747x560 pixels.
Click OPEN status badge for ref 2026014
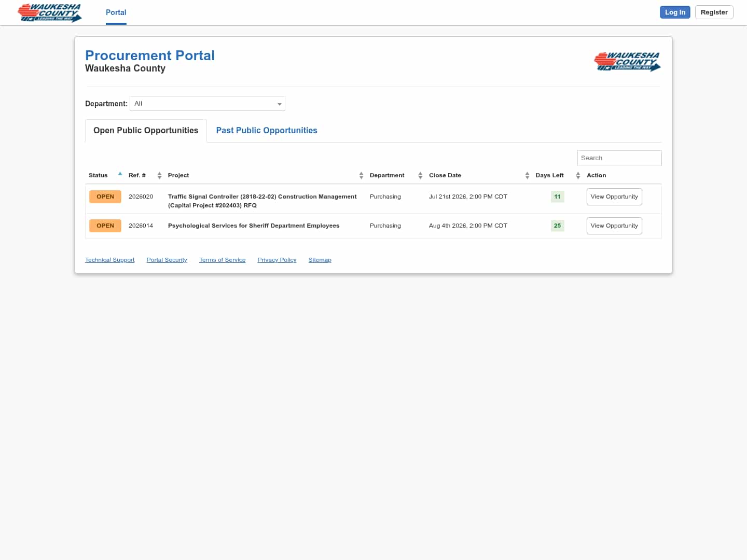105,226
